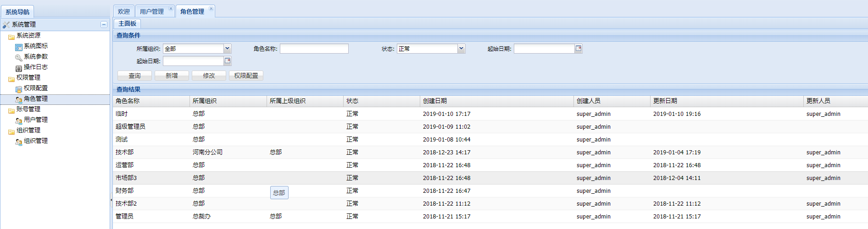The width and height of the screenshot is (868, 229).
Task: Sort by 创建日期 column header
Action: pos(497,101)
